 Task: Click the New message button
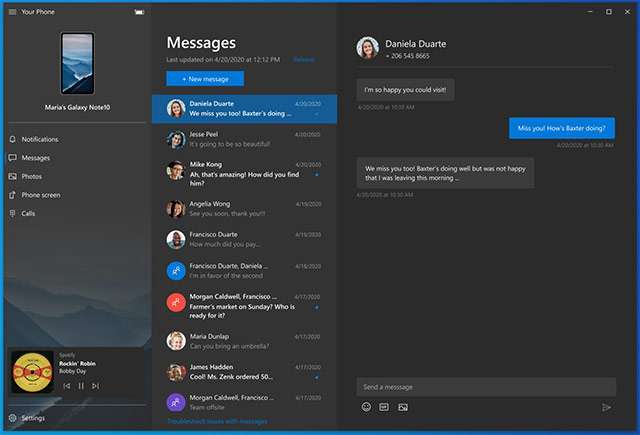pos(205,79)
